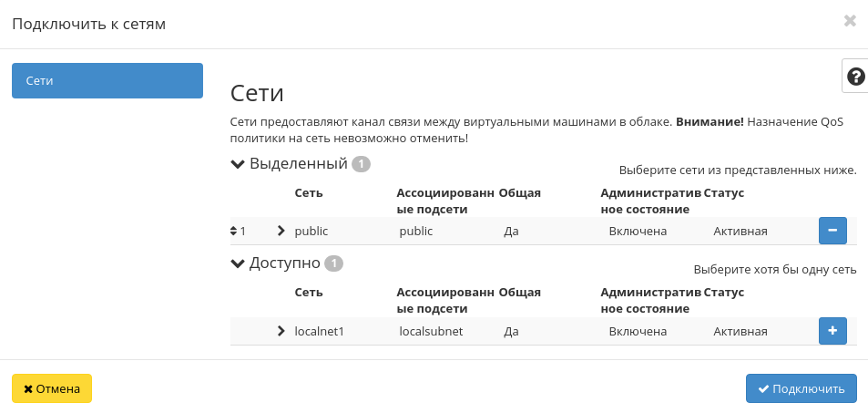Collapse the Доступно section
The height and width of the screenshot is (413, 868).
[x=239, y=263]
